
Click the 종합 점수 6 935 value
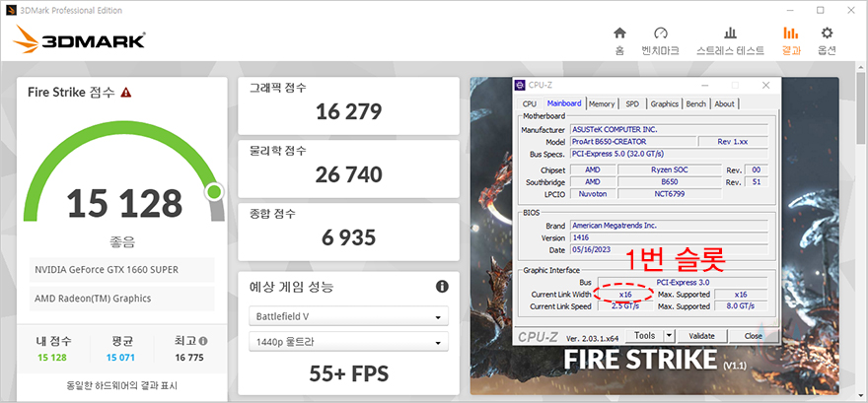pyautogui.click(x=349, y=237)
